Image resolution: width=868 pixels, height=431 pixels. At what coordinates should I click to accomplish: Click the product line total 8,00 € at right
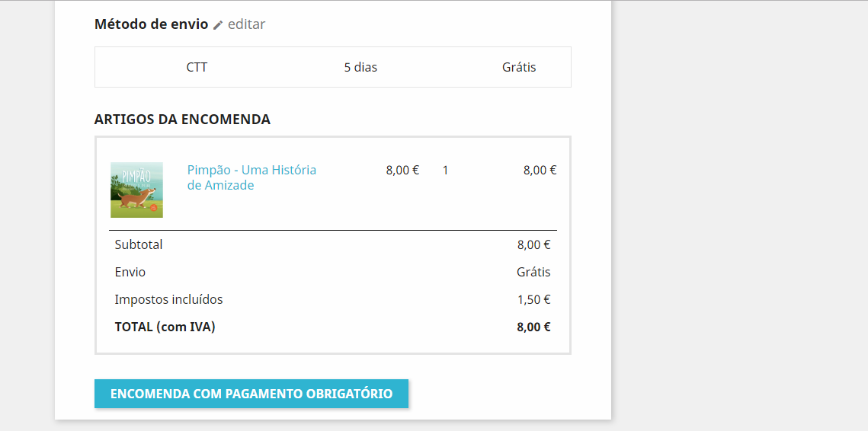pos(540,171)
